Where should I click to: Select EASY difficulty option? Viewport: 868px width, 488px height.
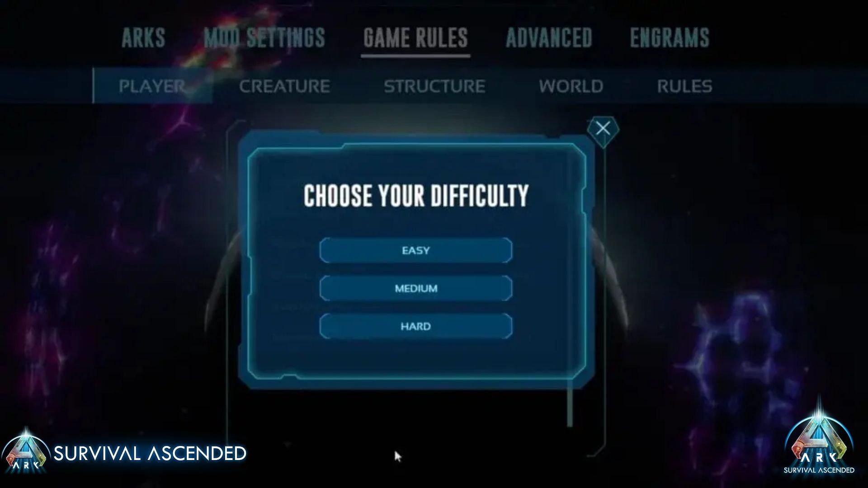click(x=415, y=250)
